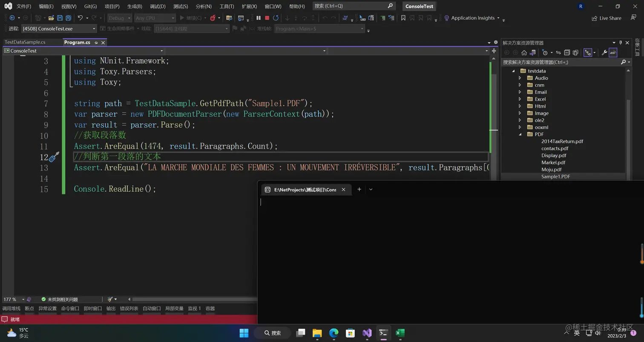The width and height of the screenshot is (644, 342).
Task: Open the Debug configuration dropdown
Action: point(119,18)
